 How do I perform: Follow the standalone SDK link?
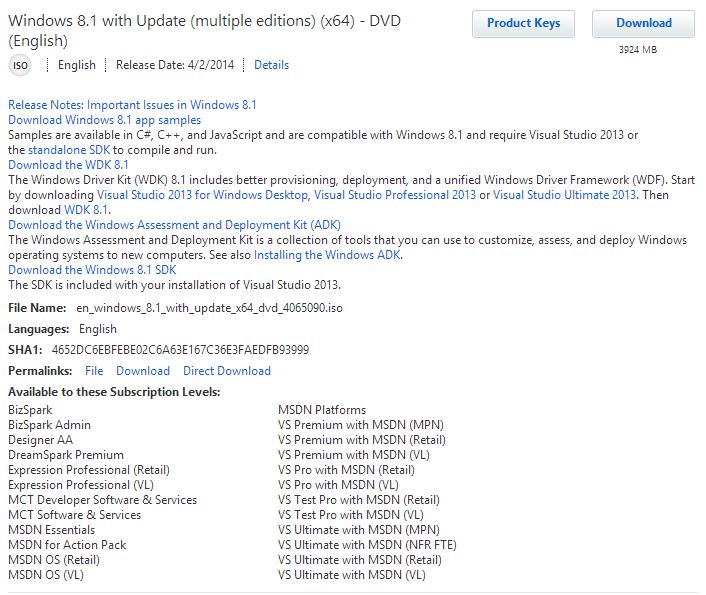pyautogui.click(x=69, y=150)
